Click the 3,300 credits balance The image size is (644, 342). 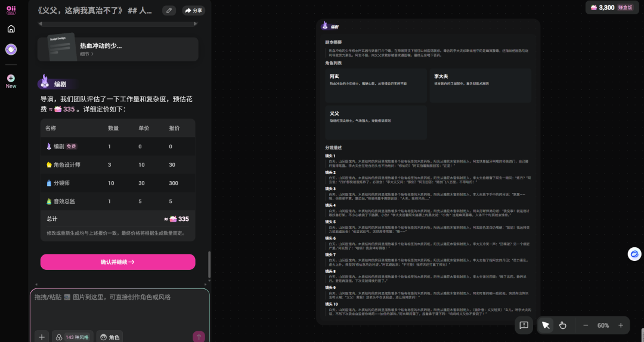click(x=602, y=7)
